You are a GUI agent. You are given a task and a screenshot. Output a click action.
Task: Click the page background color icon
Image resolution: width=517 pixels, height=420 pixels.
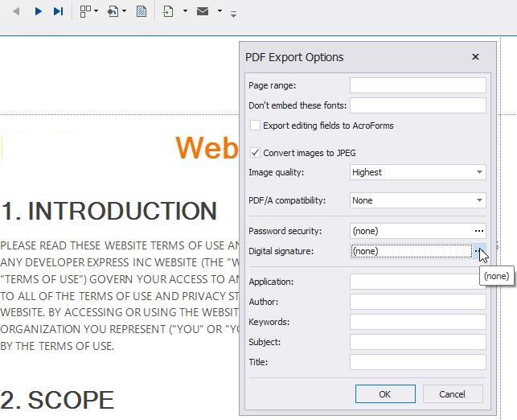pyautogui.click(x=113, y=12)
